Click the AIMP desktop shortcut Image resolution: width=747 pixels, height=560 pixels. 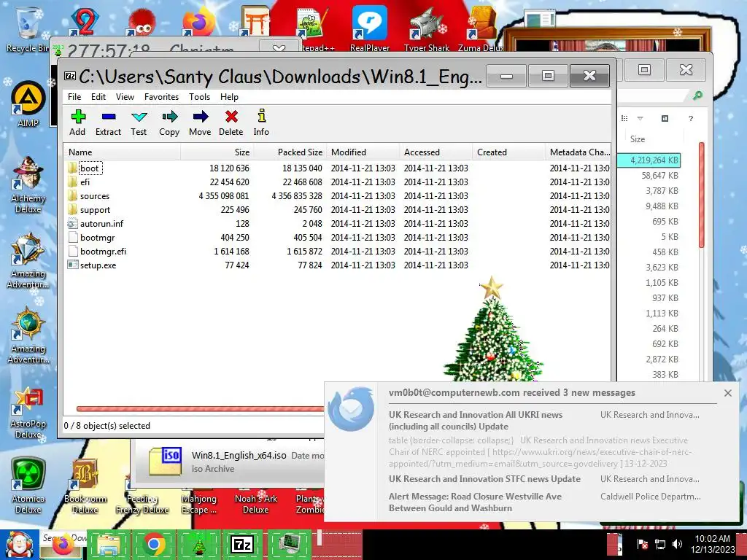[x=28, y=105]
